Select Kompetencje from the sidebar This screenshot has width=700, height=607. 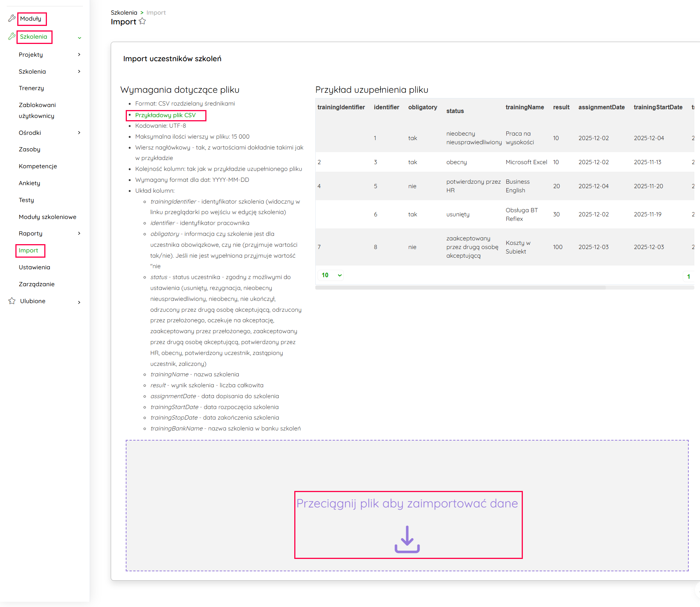38,166
